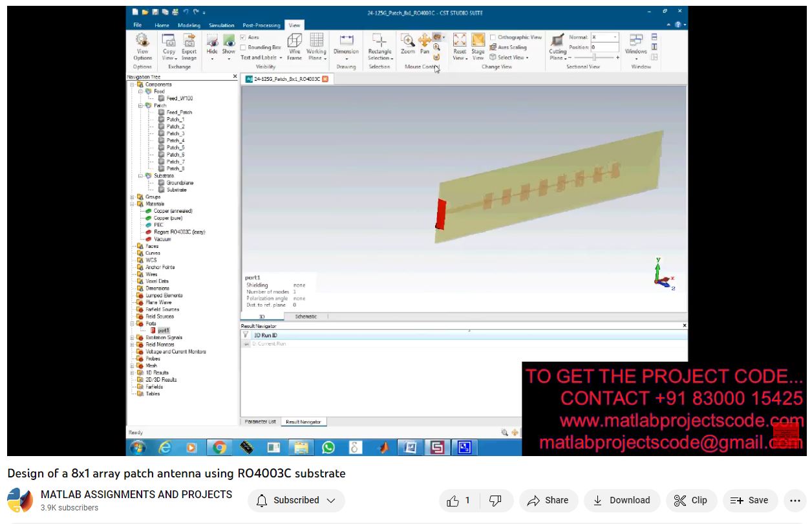
Task: Open WhatsApp from the taskbar
Action: (x=328, y=447)
